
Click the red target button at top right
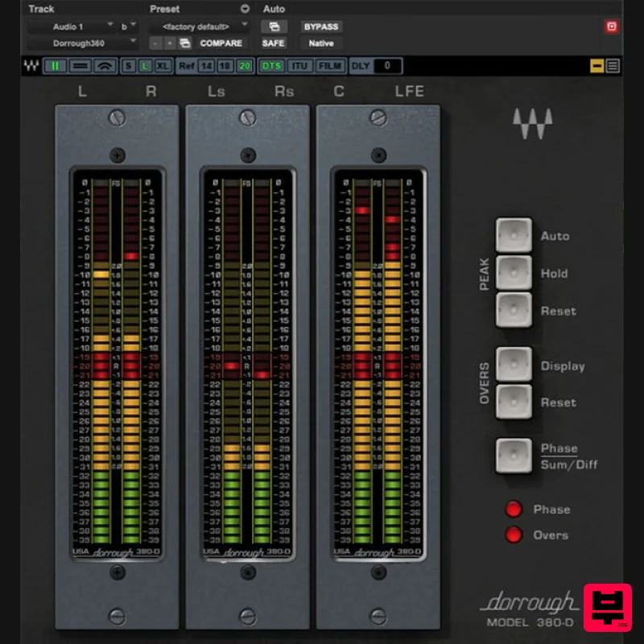click(612, 27)
